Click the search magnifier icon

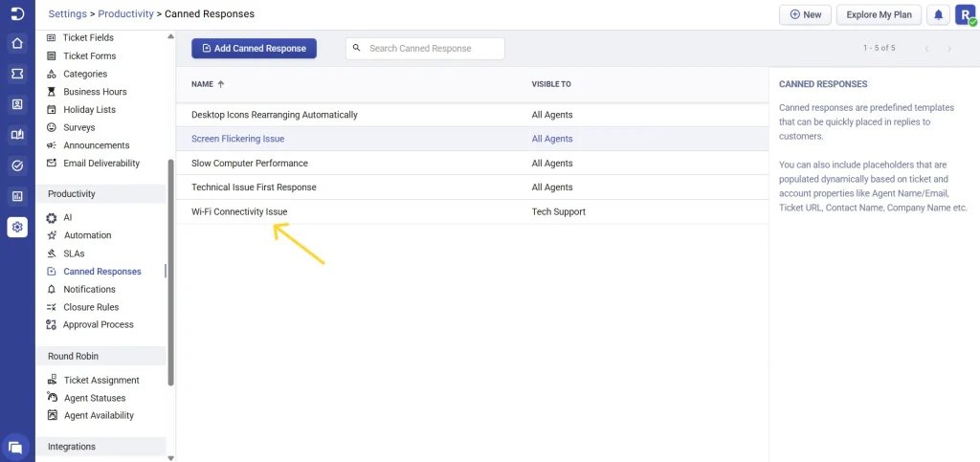(357, 48)
